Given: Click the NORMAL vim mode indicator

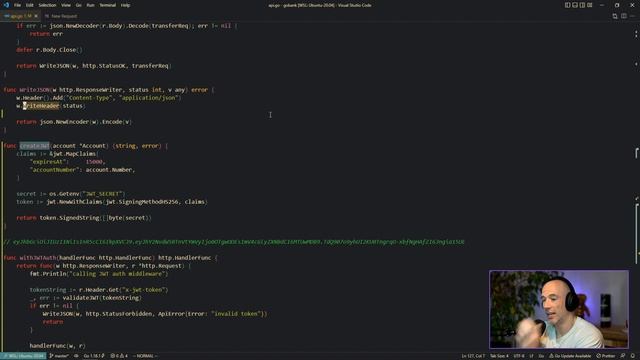Looking at the screenshot, I should [x=145, y=356].
